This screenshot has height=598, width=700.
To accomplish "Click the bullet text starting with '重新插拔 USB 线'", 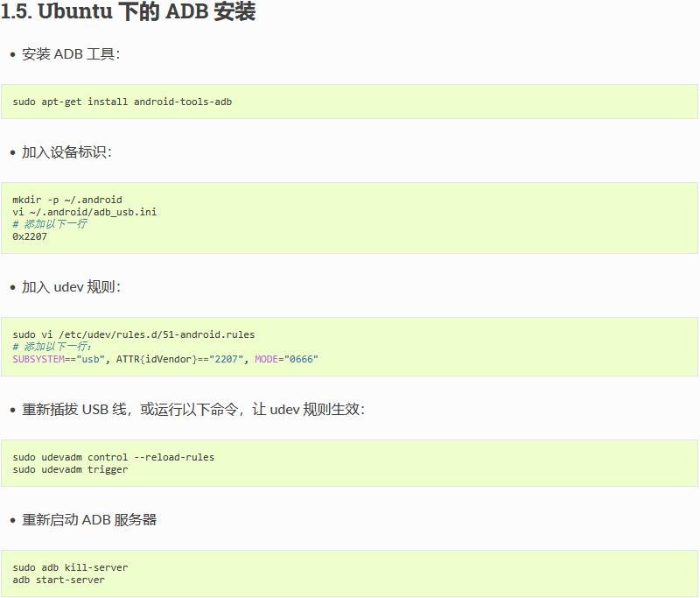I will 193,409.
